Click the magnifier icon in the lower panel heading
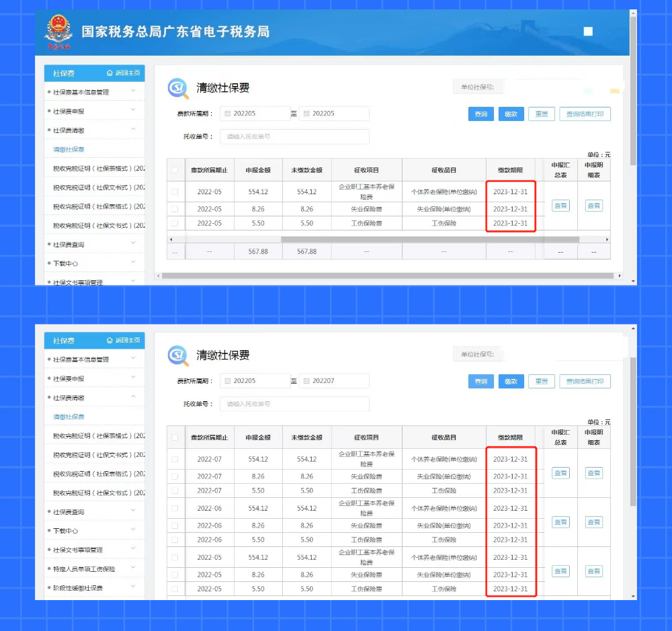The height and width of the screenshot is (631, 672). click(x=176, y=355)
